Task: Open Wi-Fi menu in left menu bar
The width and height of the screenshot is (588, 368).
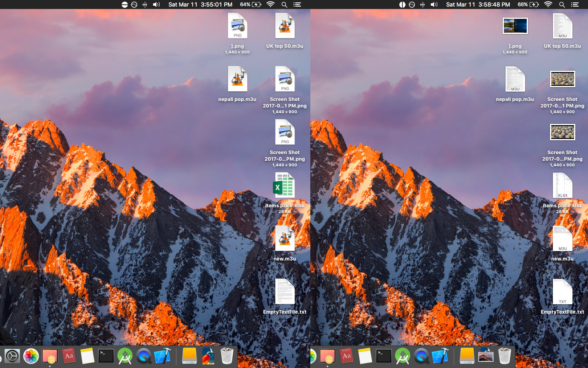Action: (x=270, y=4)
